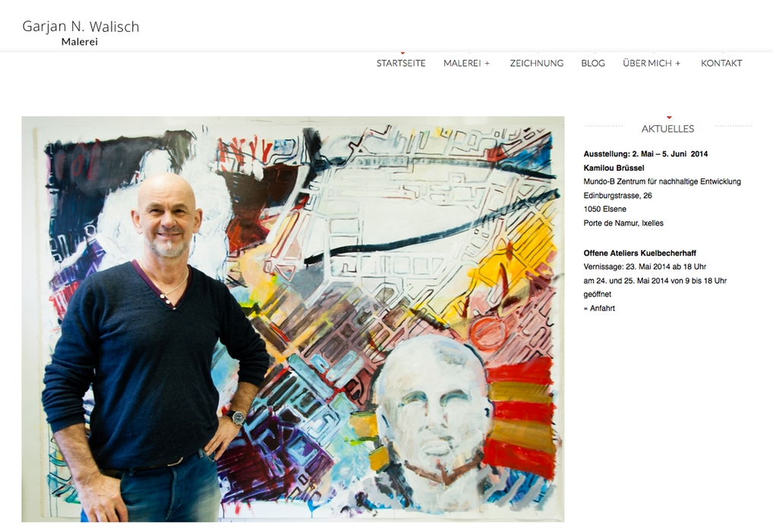Viewport: 773px width, 532px height.
Task: Click the Offene Ateliers Kuelbecherhaff heading
Action: point(640,253)
